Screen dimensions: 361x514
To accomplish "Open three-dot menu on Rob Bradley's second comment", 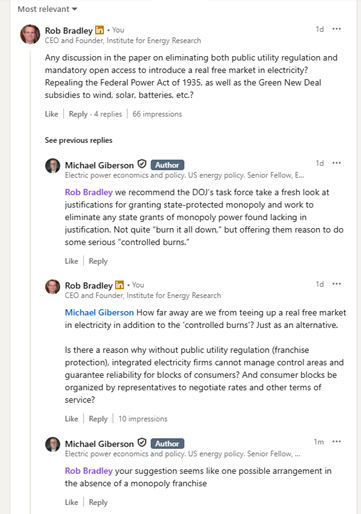I will coord(337,284).
